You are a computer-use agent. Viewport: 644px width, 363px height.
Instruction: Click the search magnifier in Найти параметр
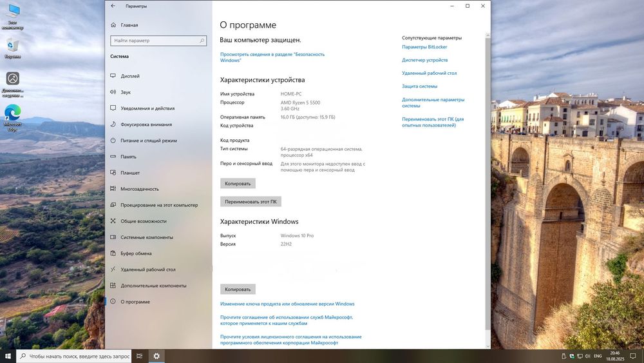pos(202,41)
